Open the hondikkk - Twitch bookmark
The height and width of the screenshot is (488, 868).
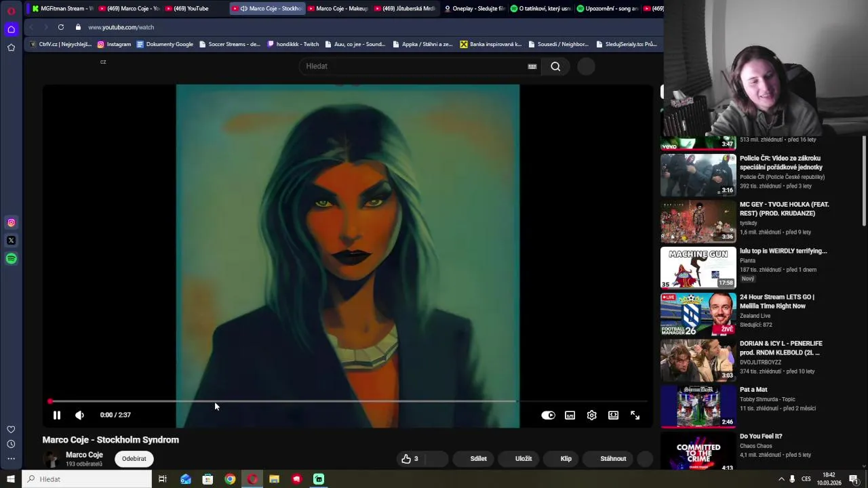(x=293, y=44)
